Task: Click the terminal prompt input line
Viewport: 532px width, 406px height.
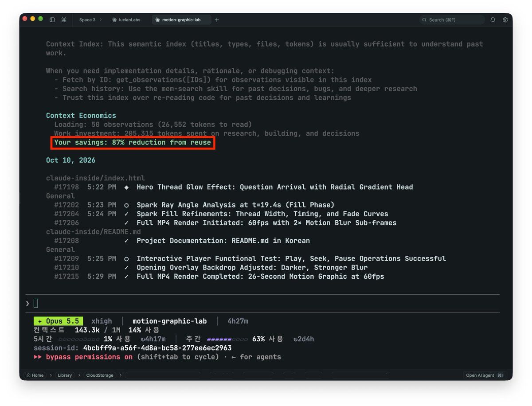Action: (x=262, y=303)
